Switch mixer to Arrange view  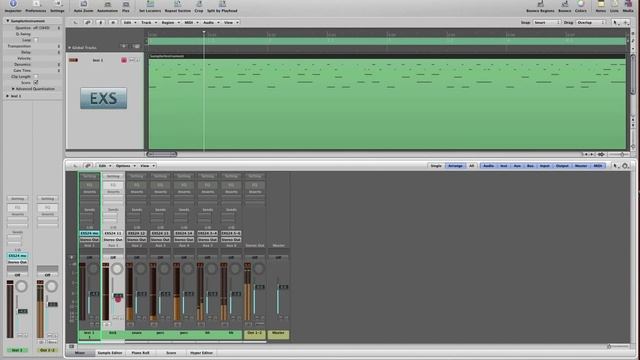[x=455, y=166]
